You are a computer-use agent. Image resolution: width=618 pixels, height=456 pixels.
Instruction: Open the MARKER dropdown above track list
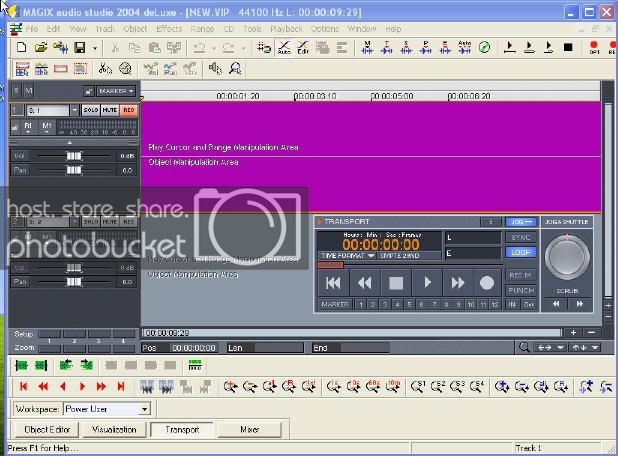pyautogui.click(x=116, y=91)
